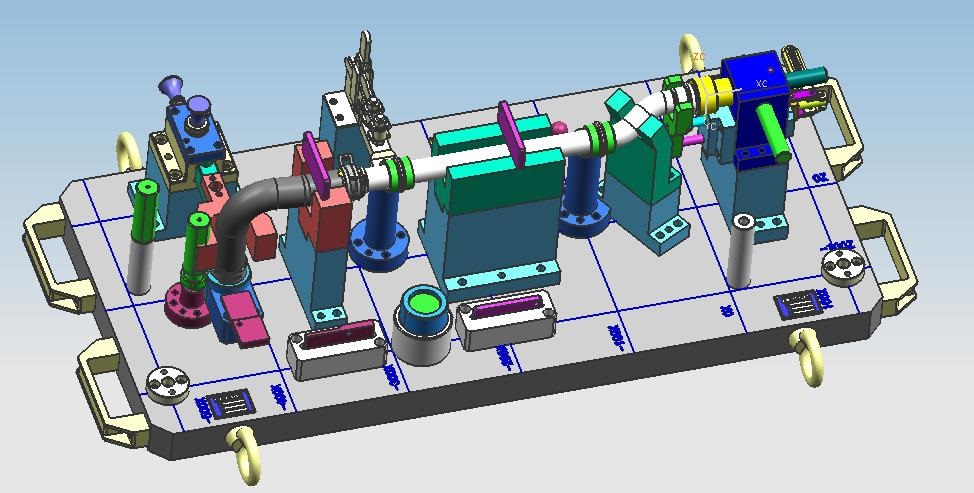Select the maroon round flange base
The image size is (974, 493).
(188, 305)
